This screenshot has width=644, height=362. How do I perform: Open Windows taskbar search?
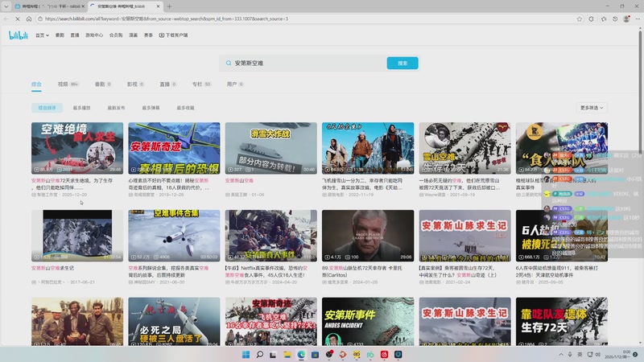click(259, 355)
